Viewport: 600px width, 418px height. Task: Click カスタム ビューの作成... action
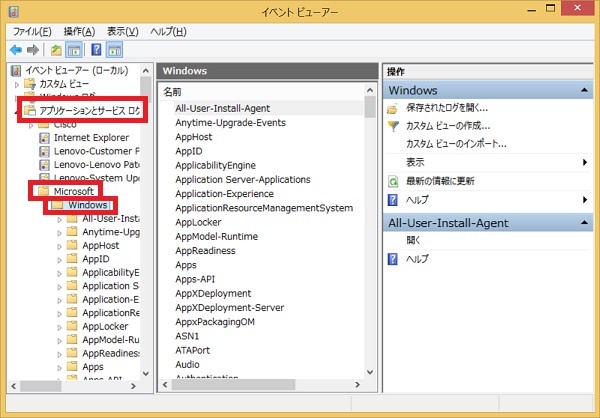pos(448,126)
